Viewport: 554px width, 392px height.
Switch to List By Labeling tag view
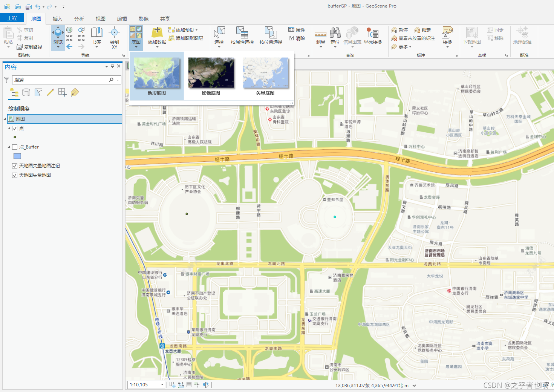click(75, 92)
